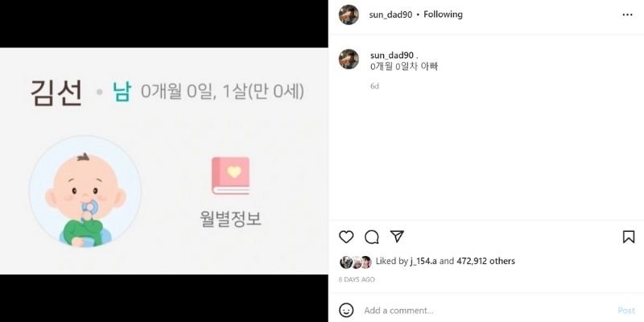Click the liker avatars cluster
The width and height of the screenshot is (644, 322).
coord(356,262)
